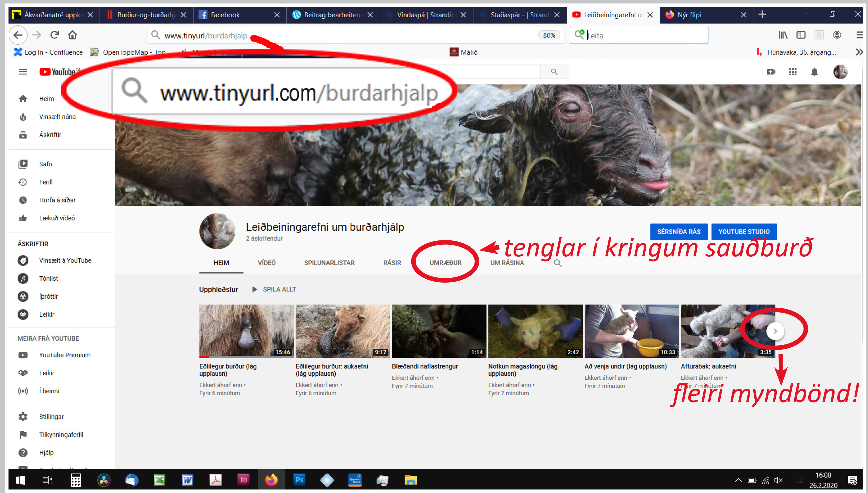Click the carousel next arrow for more videos
This screenshot has width=868, height=493.
(x=776, y=331)
